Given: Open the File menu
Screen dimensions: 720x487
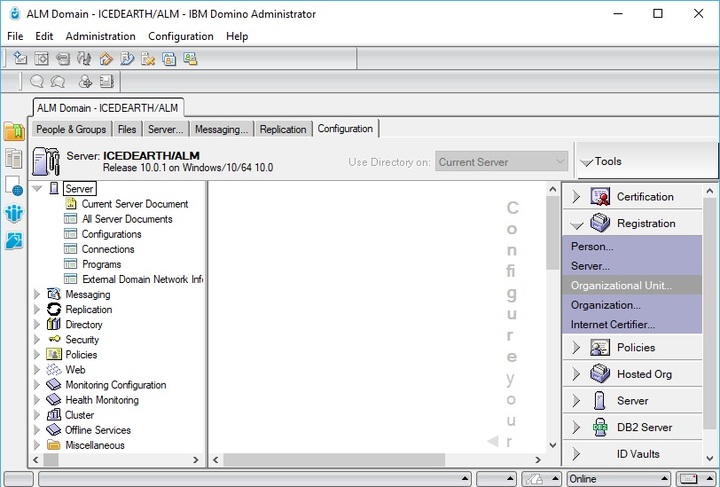Looking at the screenshot, I should pyautogui.click(x=15, y=36).
